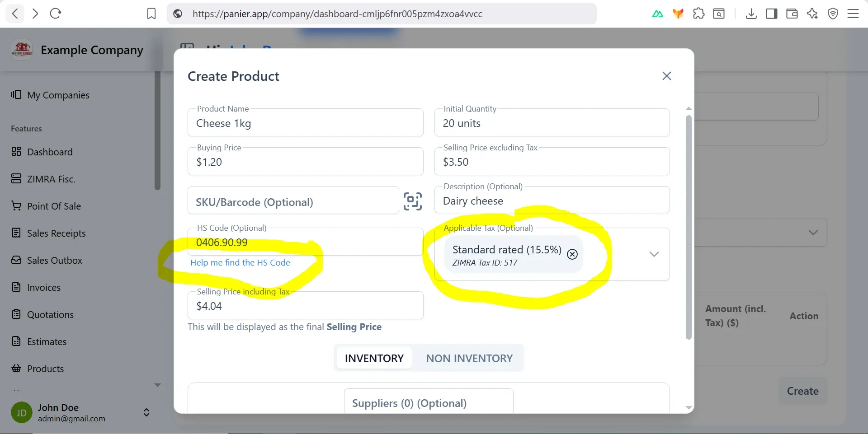Expand the user account switcher
868x434 pixels.
tap(146, 412)
